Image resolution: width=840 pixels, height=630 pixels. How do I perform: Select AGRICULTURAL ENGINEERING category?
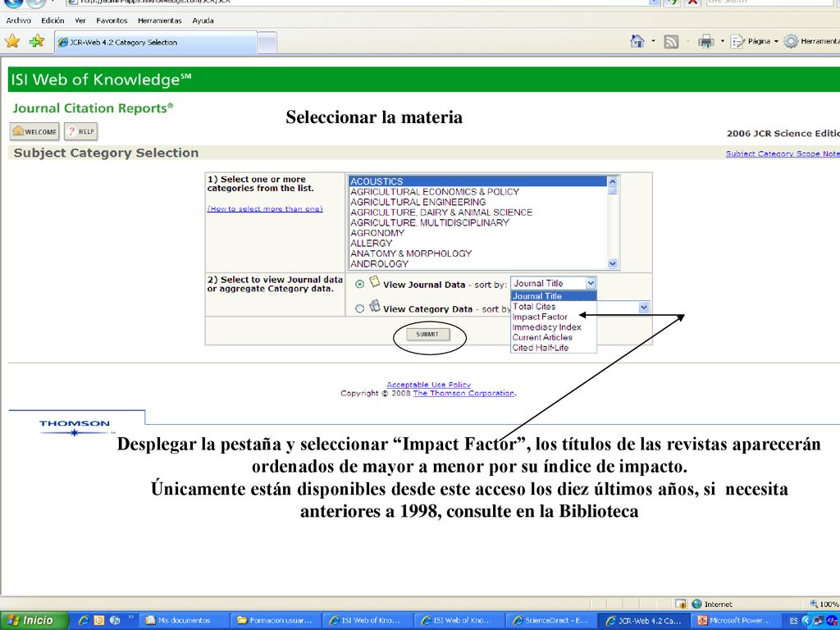(x=478, y=202)
